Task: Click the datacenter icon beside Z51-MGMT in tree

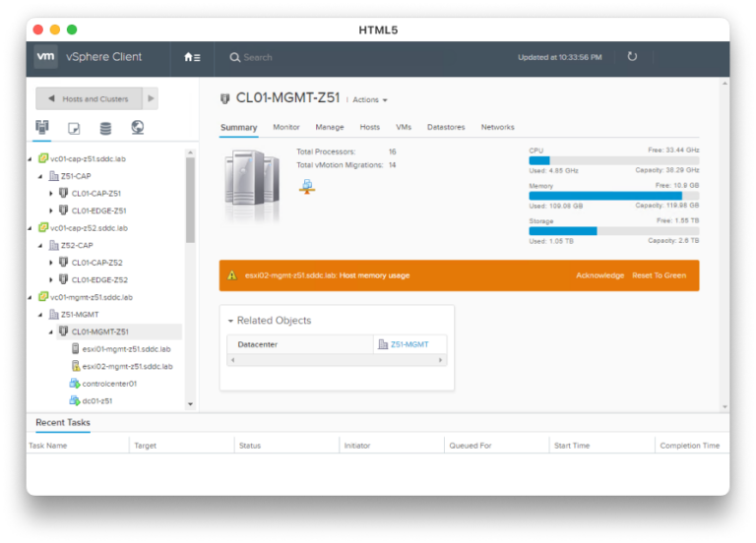Action: coord(54,314)
